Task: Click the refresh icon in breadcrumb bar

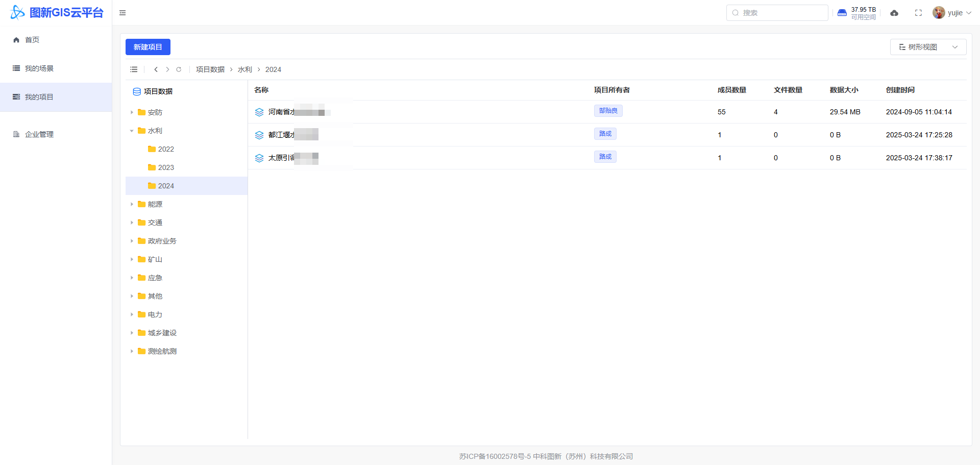Action: [x=179, y=69]
